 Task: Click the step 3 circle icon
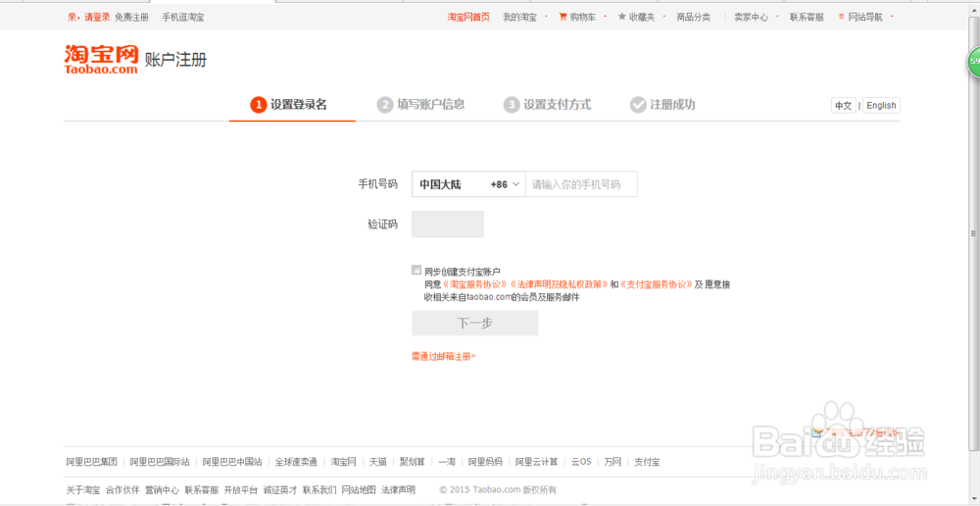pos(512,105)
